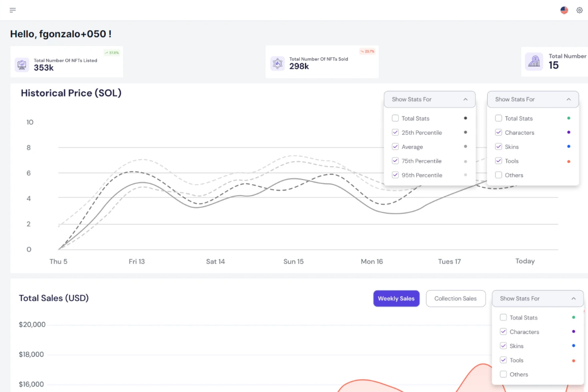Image resolution: width=588 pixels, height=392 pixels.
Task: Click the US flag language icon
Action: [x=564, y=10]
